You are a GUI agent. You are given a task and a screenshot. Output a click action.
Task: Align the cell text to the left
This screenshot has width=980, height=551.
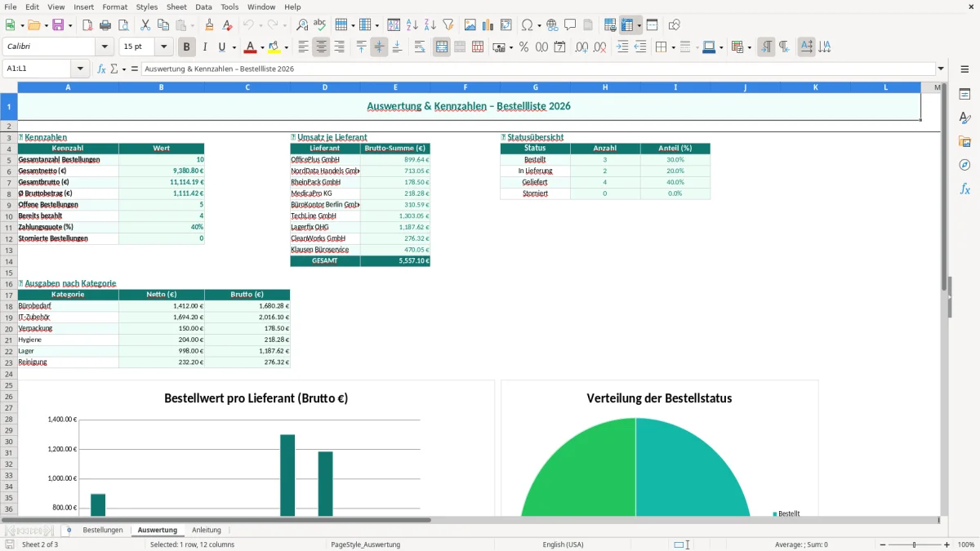304,47
